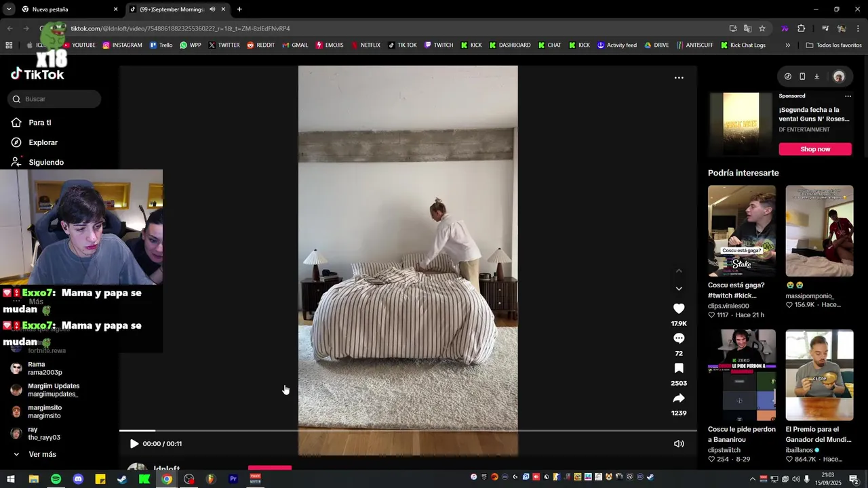The width and height of the screenshot is (868, 488).
Task: Open the comments bubble icon
Action: point(679,338)
